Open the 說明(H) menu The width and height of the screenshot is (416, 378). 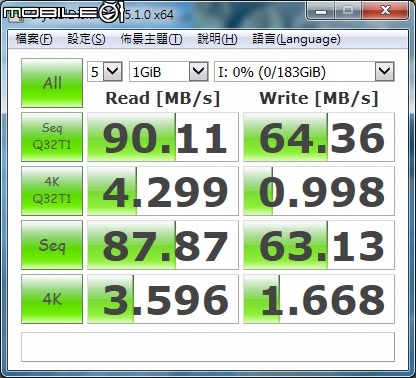[217, 39]
